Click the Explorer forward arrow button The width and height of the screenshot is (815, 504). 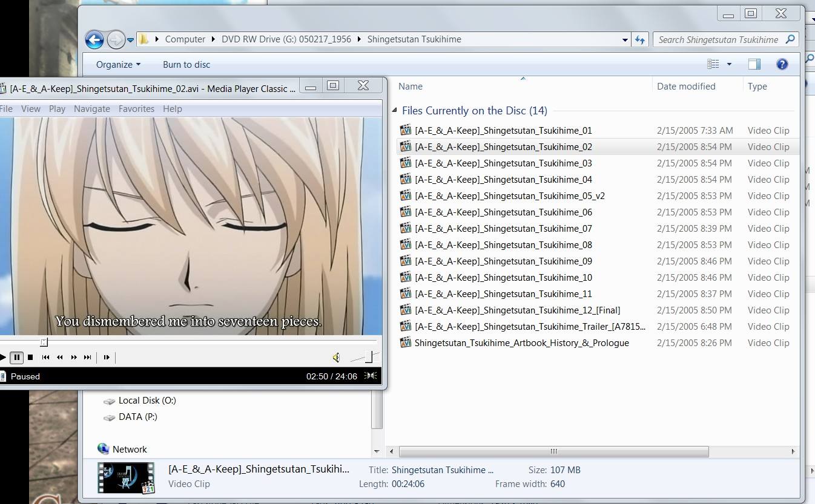point(116,40)
